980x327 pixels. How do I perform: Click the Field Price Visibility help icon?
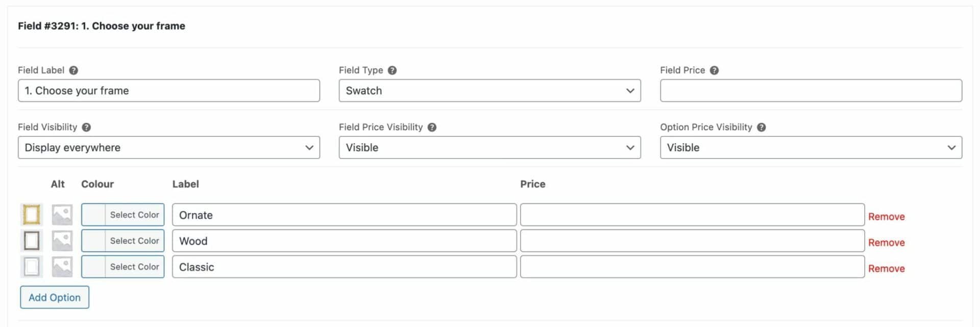point(432,127)
